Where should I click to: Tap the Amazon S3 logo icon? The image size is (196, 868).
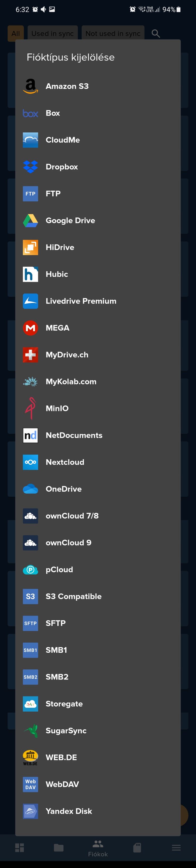click(30, 86)
